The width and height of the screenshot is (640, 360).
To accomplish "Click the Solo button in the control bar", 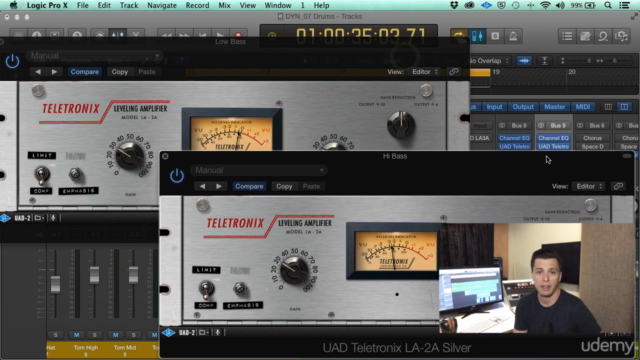I will coord(495,36).
